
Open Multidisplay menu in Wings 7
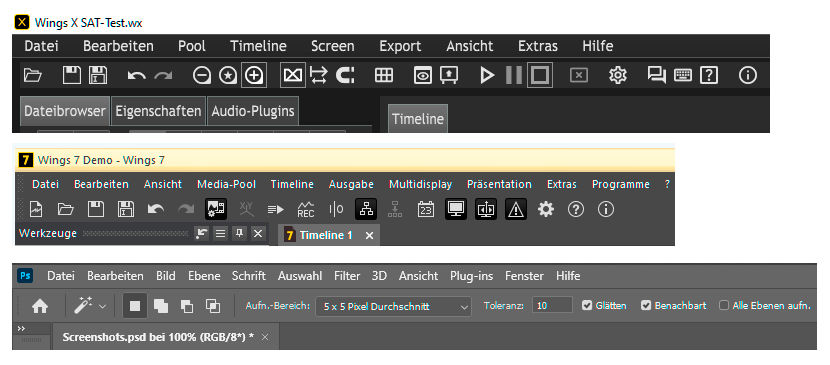(420, 184)
